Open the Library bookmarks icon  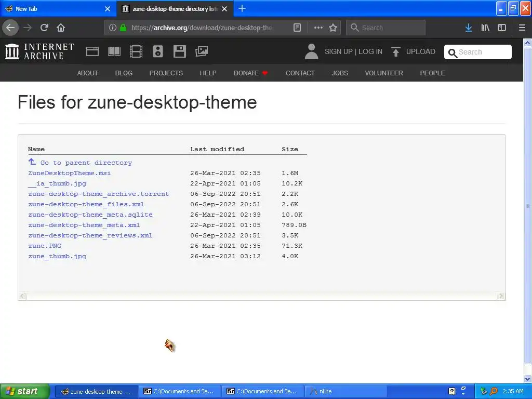(x=485, y=28)
